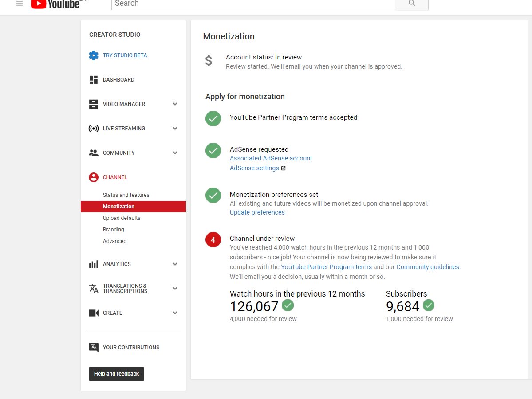Open Branding settings
Screen dimensions: 532x399
click(113, 230)
